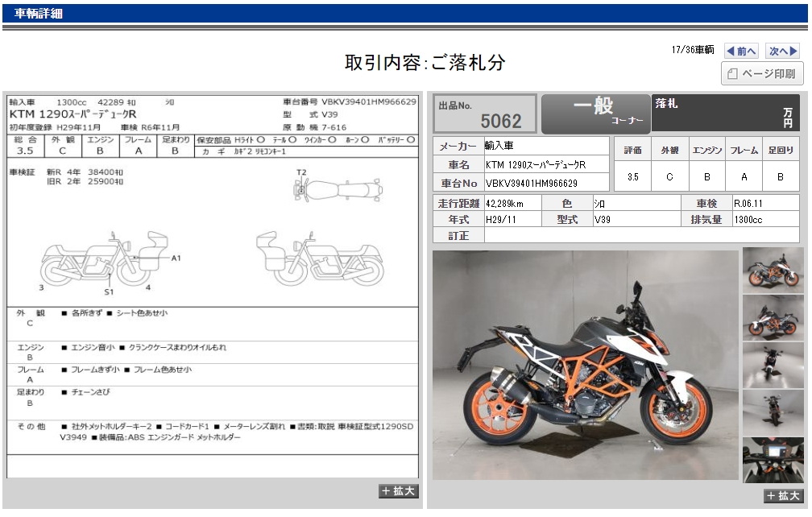Go to next vehicle with 次へ
This screenshot has width=812, height=517.
tap(781, 51)
